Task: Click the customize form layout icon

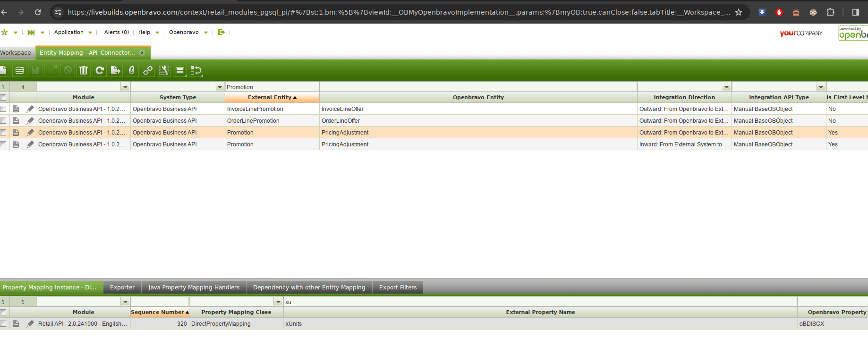Action: (164, 70)
